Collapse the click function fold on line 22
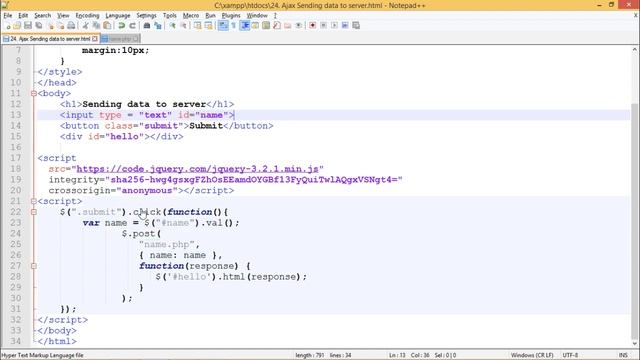This screenshot has height=360, width=640. tap(34, 212)
